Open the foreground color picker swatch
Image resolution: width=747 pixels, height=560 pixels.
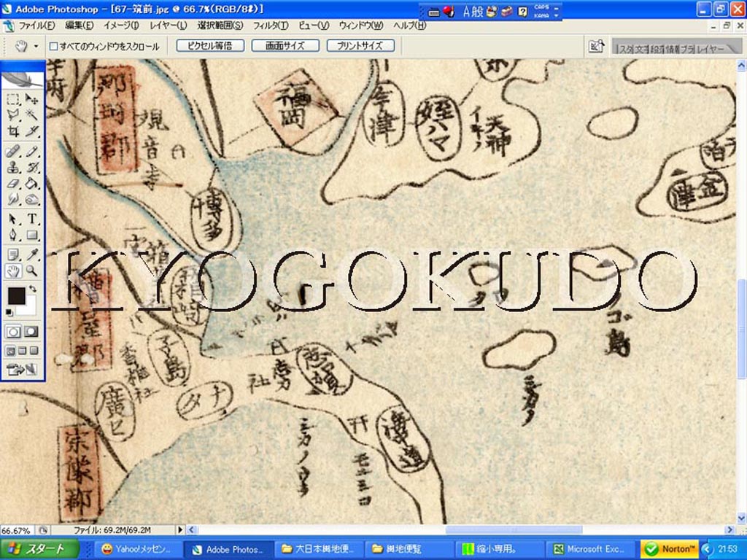point(16,295)
